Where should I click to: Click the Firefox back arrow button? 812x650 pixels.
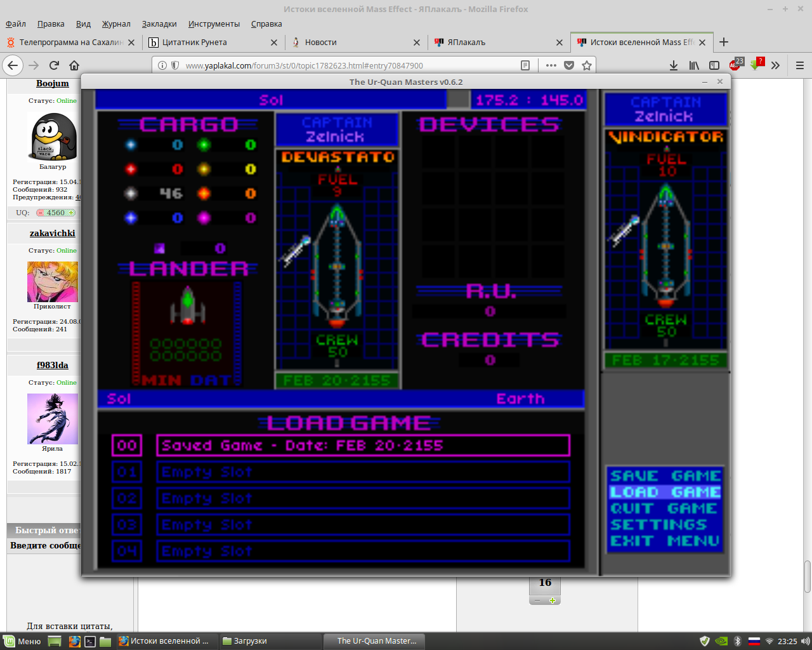(x=13, y=65)
